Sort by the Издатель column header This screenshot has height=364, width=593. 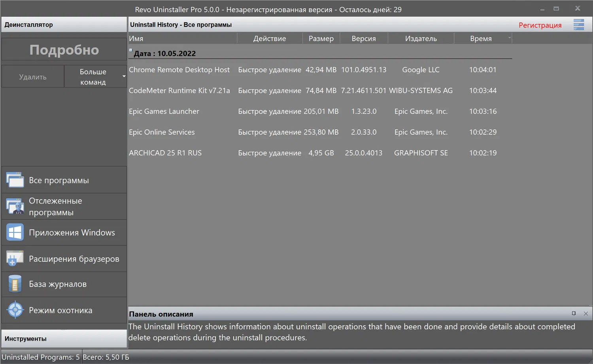coord(421,38)
